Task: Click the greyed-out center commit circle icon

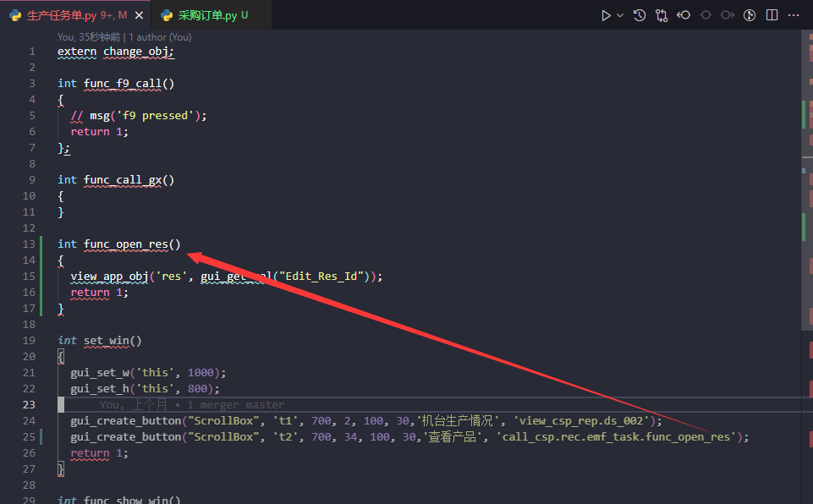Action: (x=706, y=15)
